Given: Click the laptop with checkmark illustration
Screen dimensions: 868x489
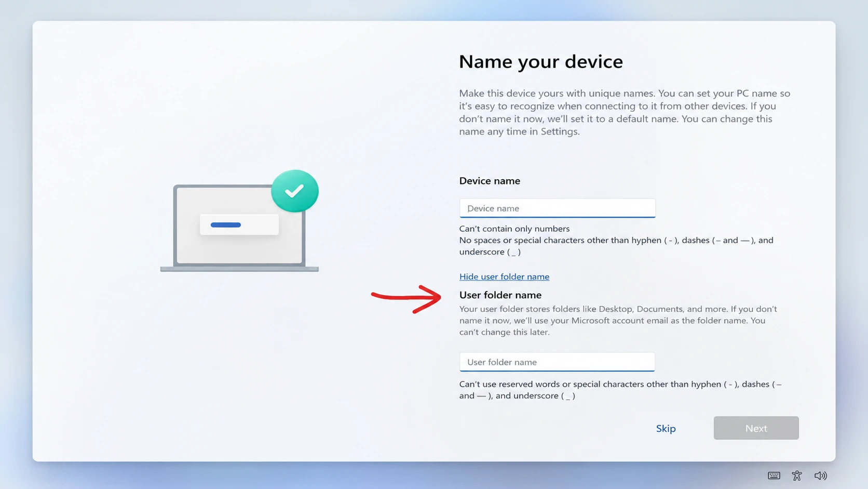Looking at the screenshot, I should pos(239,221).
